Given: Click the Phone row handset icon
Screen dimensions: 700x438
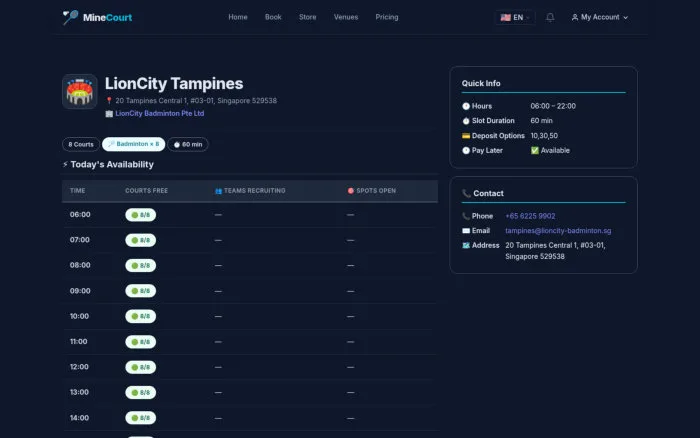Looking at the screenshot, I should point(466,216).
